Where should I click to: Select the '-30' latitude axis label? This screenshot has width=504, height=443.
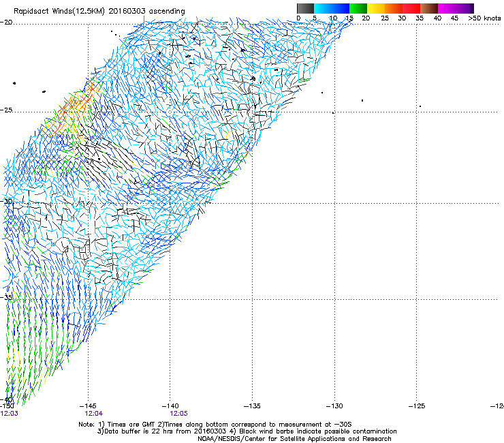pyautogui.click(x=6, y=201)
